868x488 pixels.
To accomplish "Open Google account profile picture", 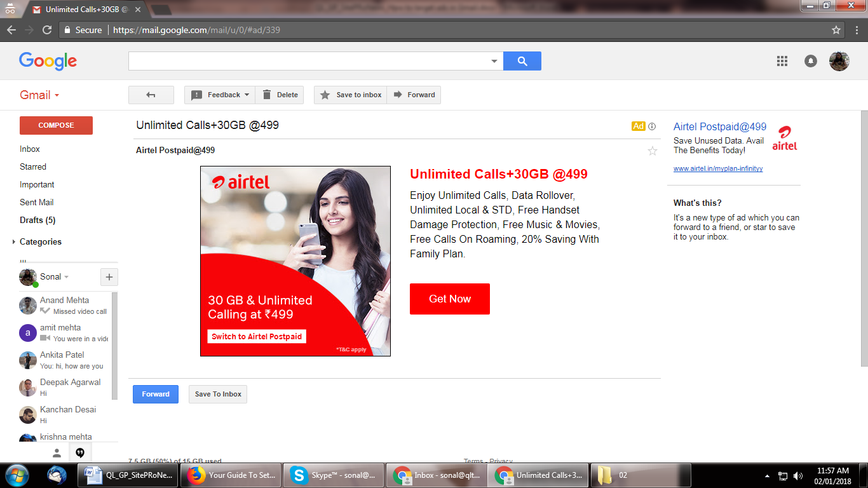I will (x=839, y=61).
